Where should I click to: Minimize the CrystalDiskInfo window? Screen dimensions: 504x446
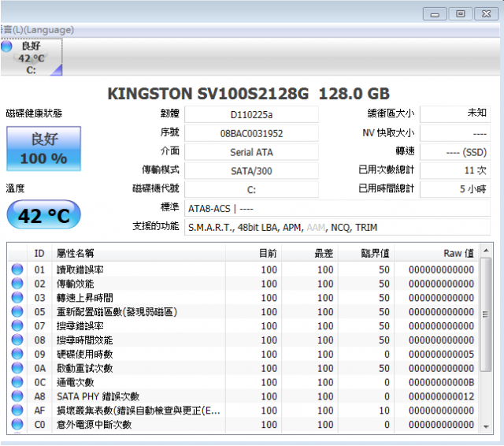tap(435, 14)
